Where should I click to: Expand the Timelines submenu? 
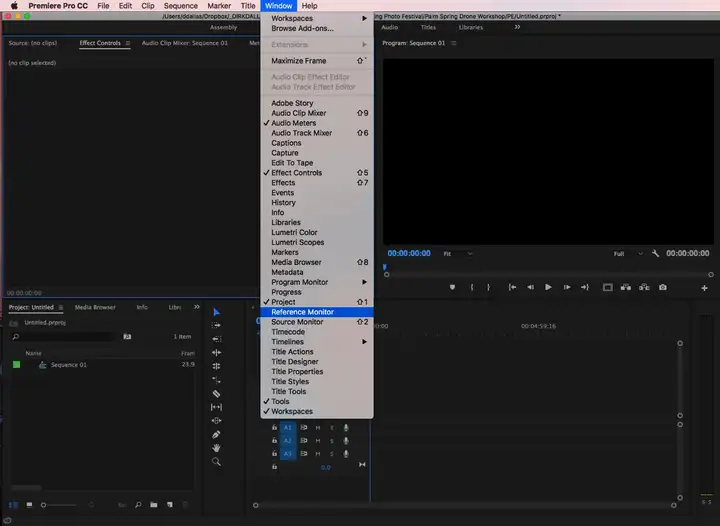tap(317, 342)
